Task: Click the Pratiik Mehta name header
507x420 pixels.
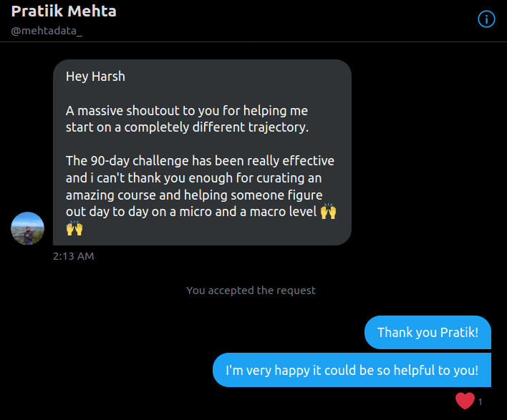Action: click(x=64, y=11)
